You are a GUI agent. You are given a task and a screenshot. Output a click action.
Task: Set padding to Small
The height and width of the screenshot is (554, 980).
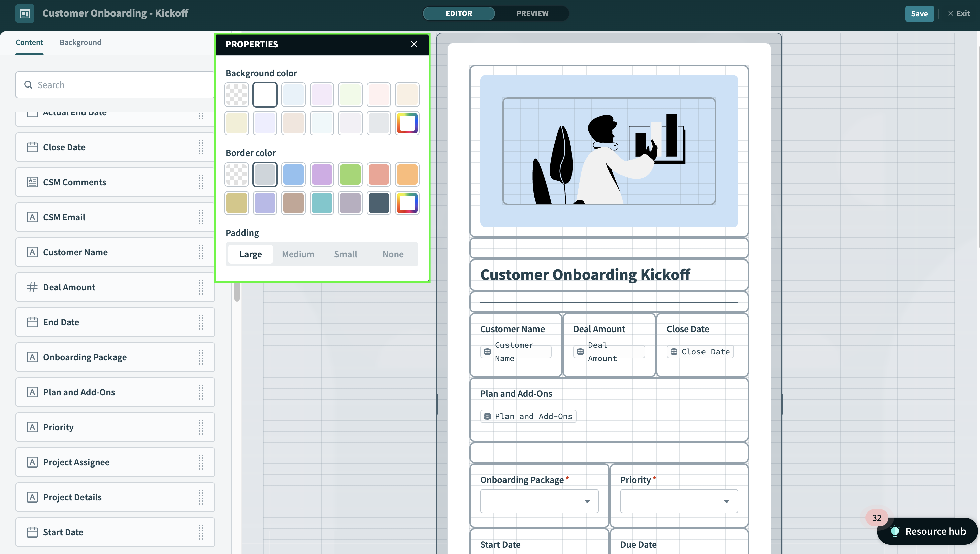pos(345,254)
